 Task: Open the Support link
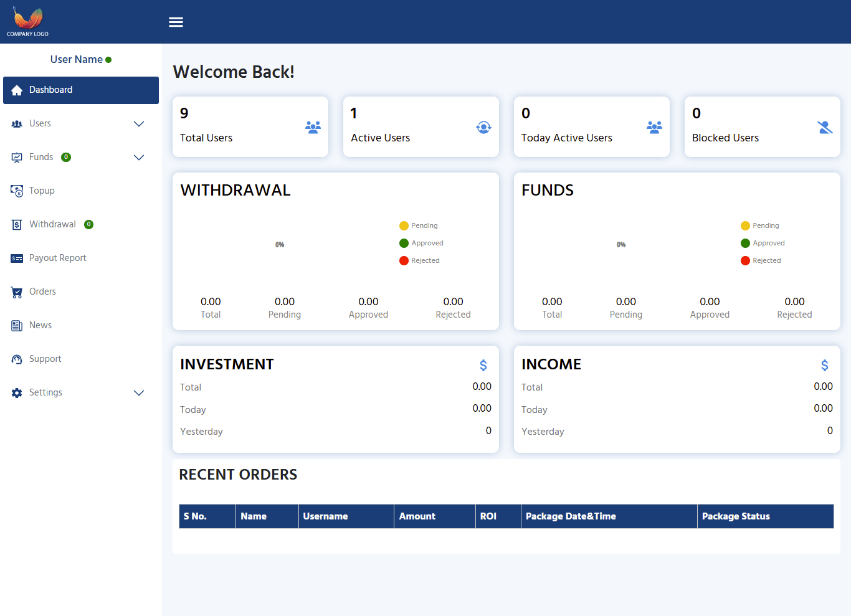(x=45, y=359)
